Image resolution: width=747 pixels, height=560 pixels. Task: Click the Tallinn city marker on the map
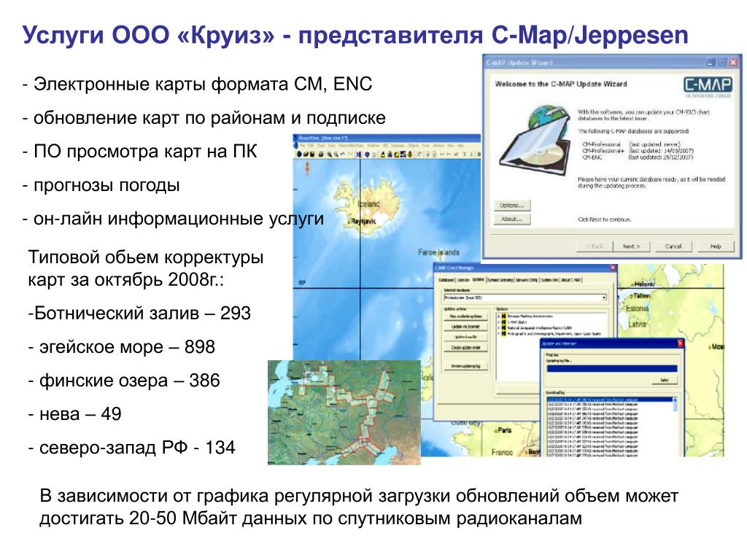[x=631, y=296]
